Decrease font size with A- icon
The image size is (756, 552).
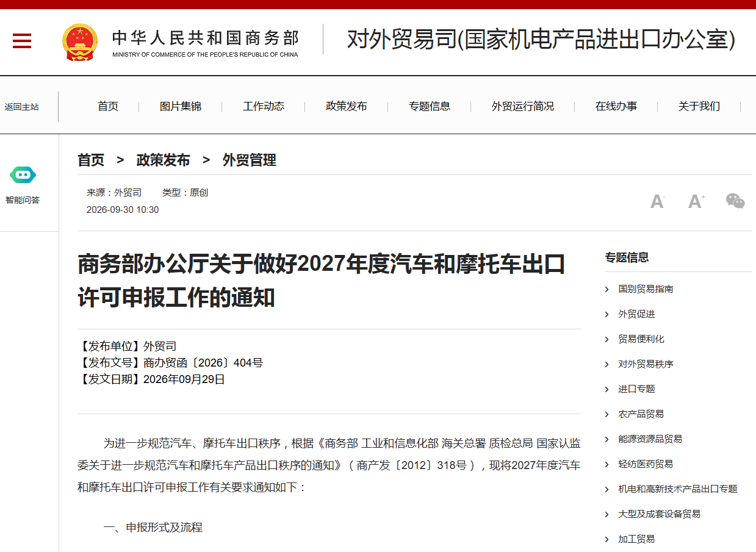[657, 201]
